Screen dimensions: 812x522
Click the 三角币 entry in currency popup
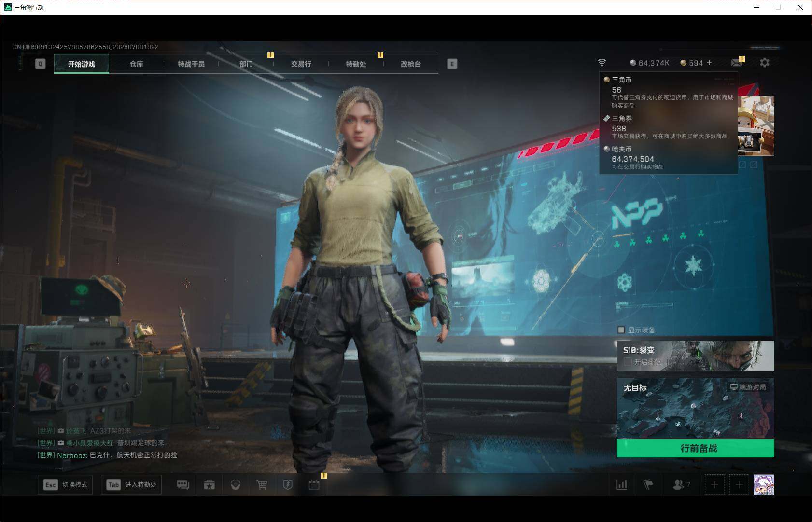668,92
